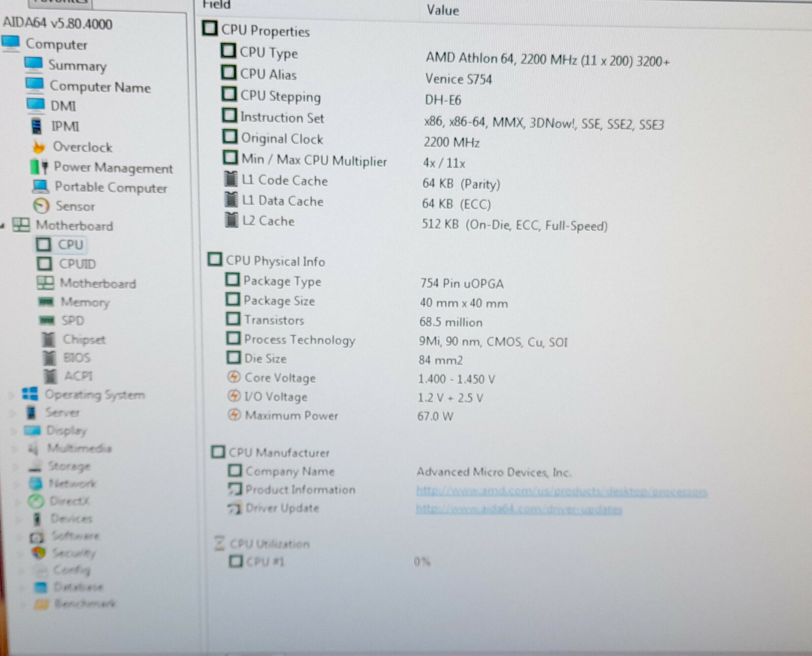Expand the Server branch arrow
This screenshot has width=812, height=656.
(x=14, y=413)
